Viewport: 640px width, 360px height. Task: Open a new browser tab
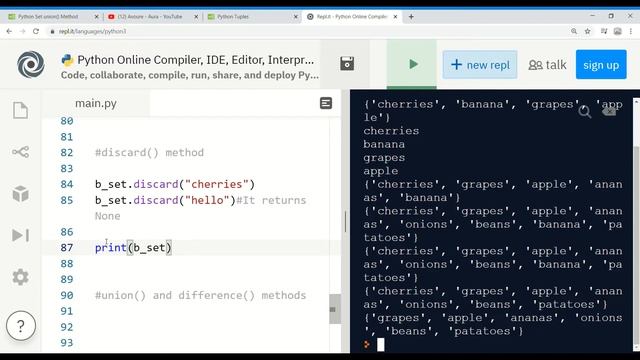(x=411, y=17)
